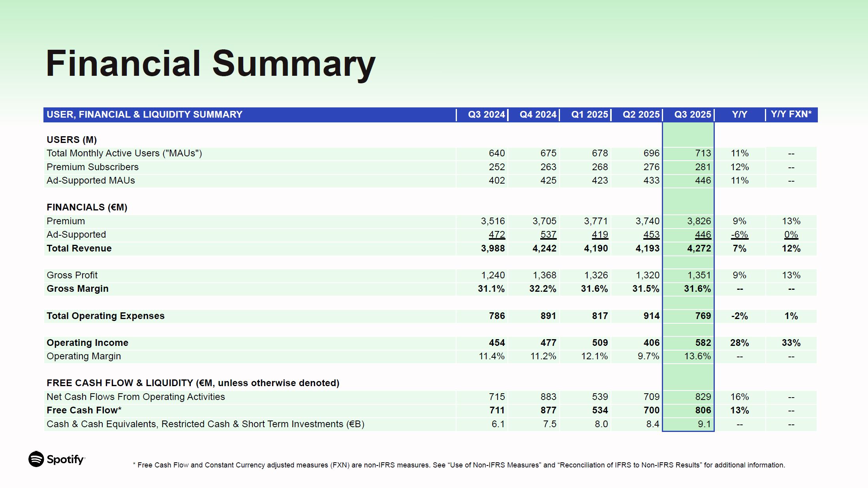Click the 9.1 cash and equivalents value
868x488 pixels.
pos(704,424)
